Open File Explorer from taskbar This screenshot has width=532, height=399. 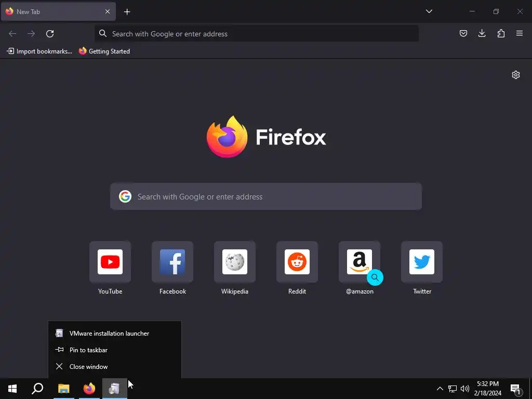click(x=63, y=389)
